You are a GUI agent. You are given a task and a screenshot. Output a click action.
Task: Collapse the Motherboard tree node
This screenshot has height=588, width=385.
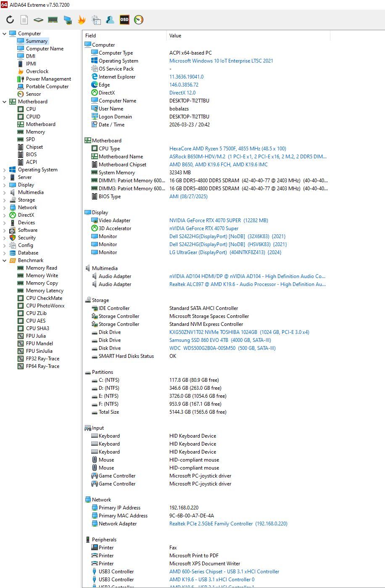[x=5, y=102]
